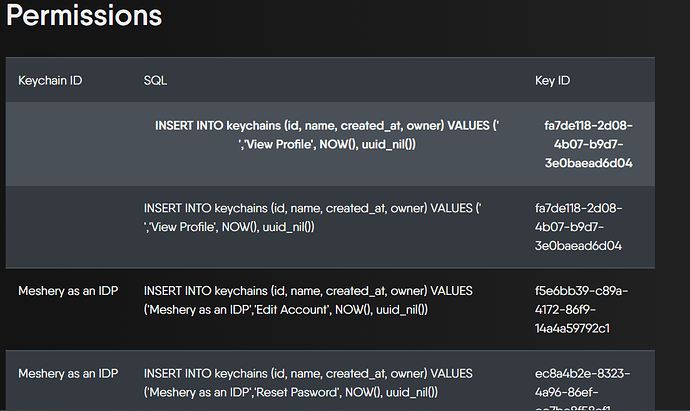The height and width of the screenshot is (411, 690).
Task: Click the Edit Account SQL insert statement
Action: 308,300
